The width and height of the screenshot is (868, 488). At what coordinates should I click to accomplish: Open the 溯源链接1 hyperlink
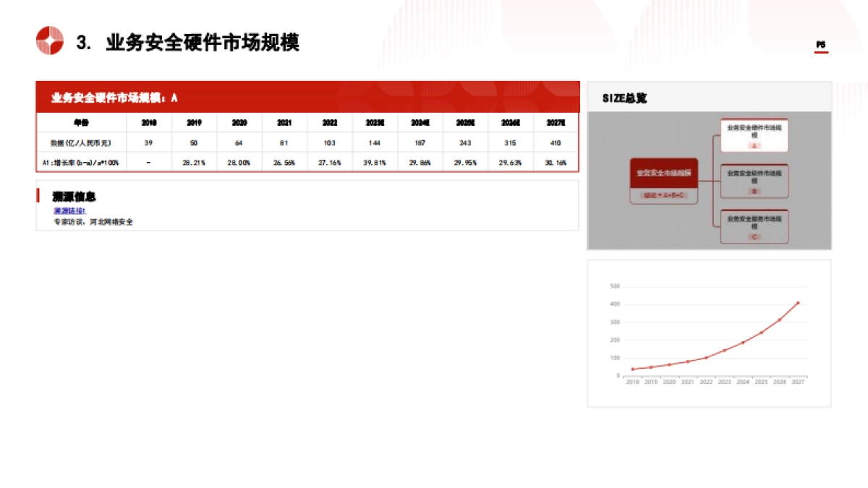coord(69,210)
